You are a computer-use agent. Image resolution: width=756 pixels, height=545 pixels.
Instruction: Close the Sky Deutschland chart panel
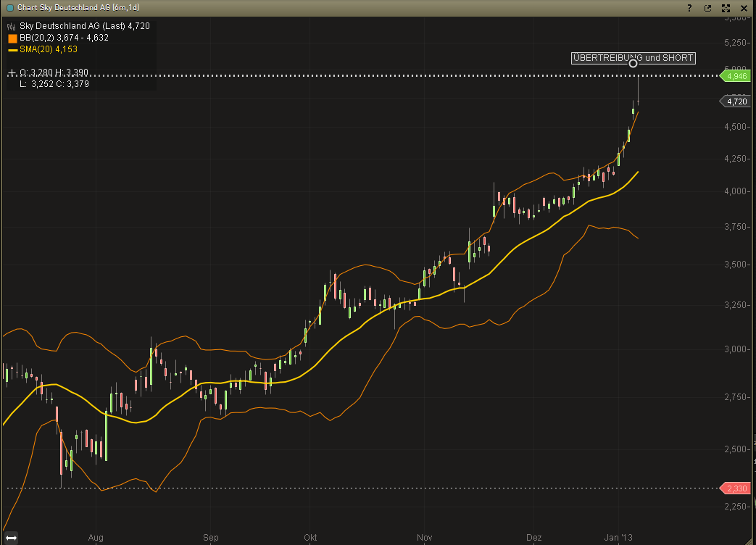click(x=744, y=7)
